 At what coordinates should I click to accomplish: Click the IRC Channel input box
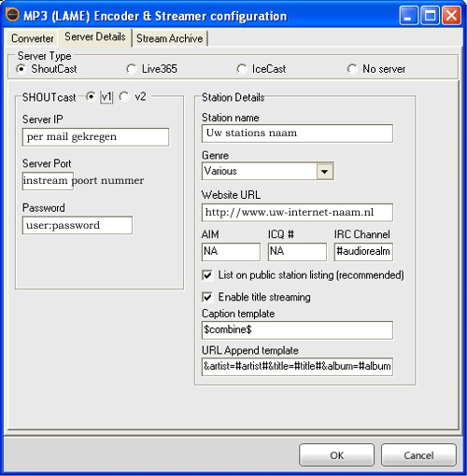(x=363, y=252)
